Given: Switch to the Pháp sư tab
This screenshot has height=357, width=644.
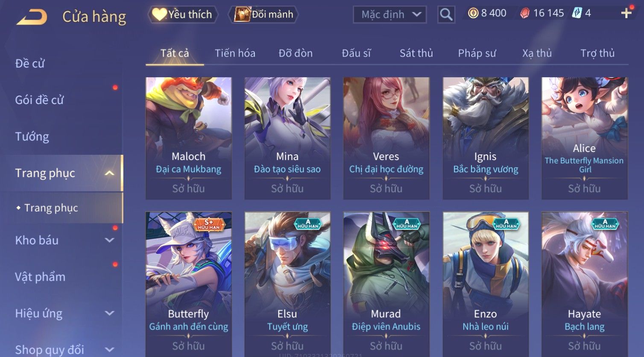Looking at the screenshot, I should point(477,53).
